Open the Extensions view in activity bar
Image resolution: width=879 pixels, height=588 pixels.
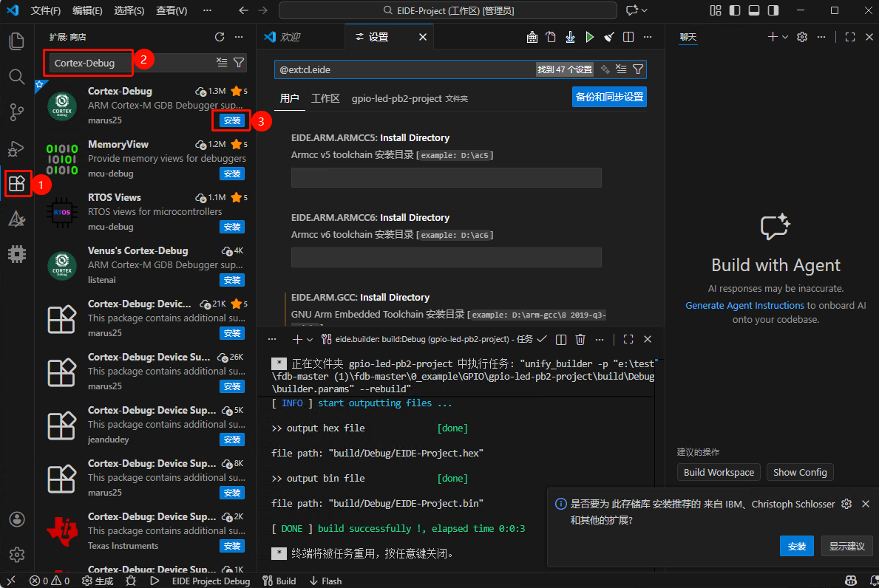coord(17,183)
